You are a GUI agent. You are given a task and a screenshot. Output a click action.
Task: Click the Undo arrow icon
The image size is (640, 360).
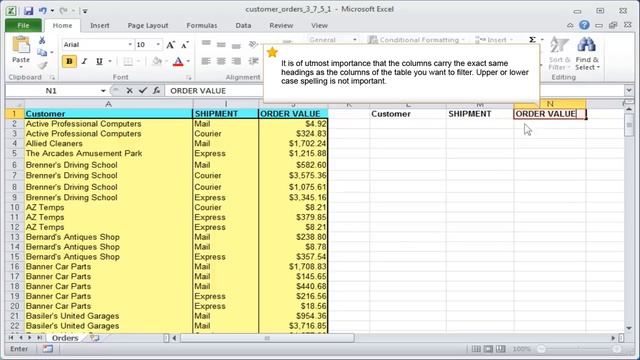[42, 11]
